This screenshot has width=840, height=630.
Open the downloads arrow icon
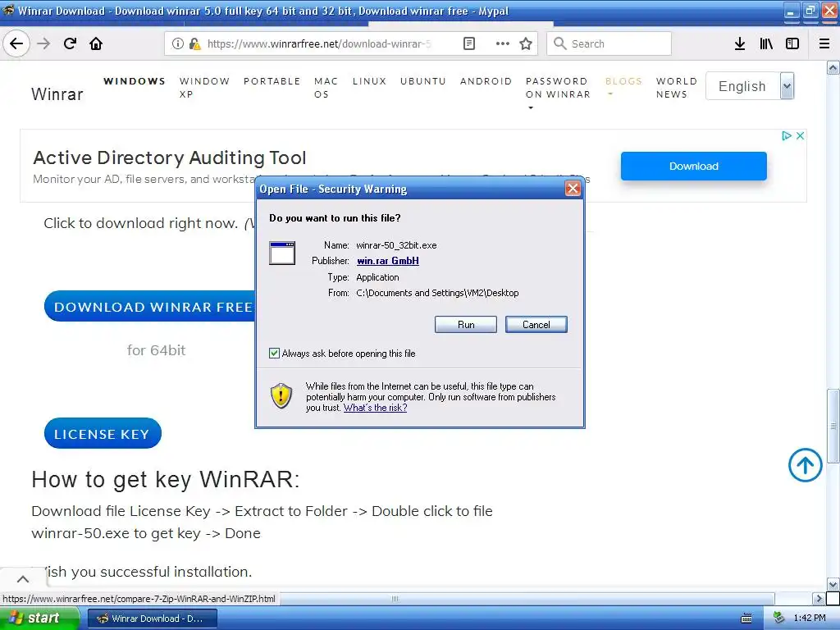[x=740, y=43]
